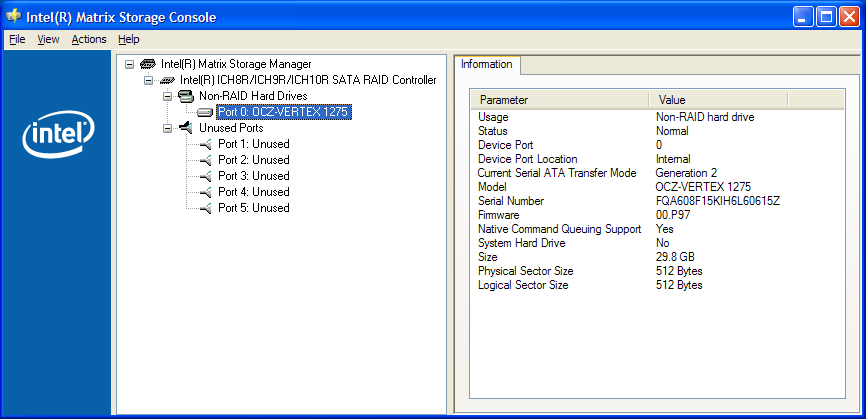Click the Parameter column header
866x419 pixels.
click(x=559, y=100)
